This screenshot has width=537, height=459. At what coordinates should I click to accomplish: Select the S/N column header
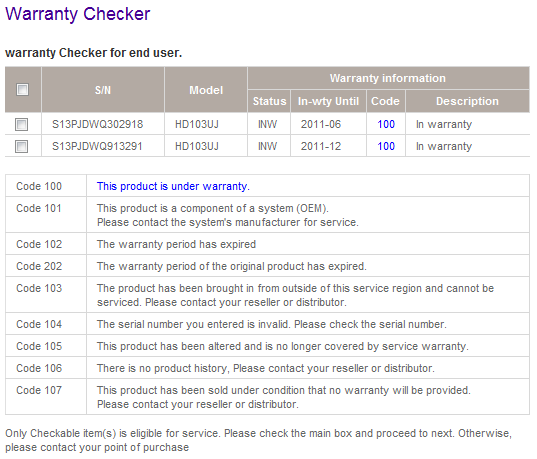pyautogui.click(x=103, y=90)
